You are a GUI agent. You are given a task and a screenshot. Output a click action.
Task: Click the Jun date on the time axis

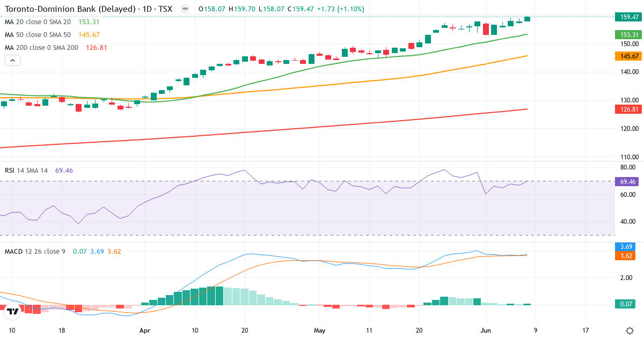click(x=486, y=330)
